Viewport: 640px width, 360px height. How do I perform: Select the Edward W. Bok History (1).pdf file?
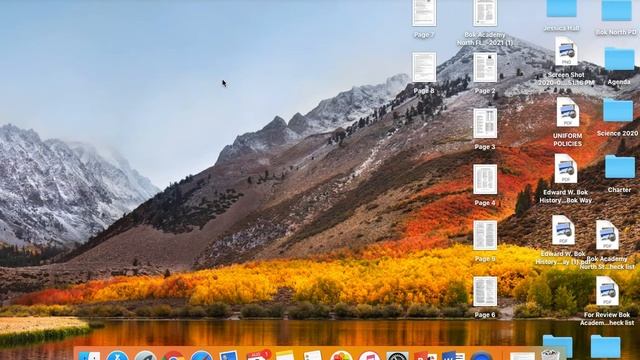pos(563,230)
